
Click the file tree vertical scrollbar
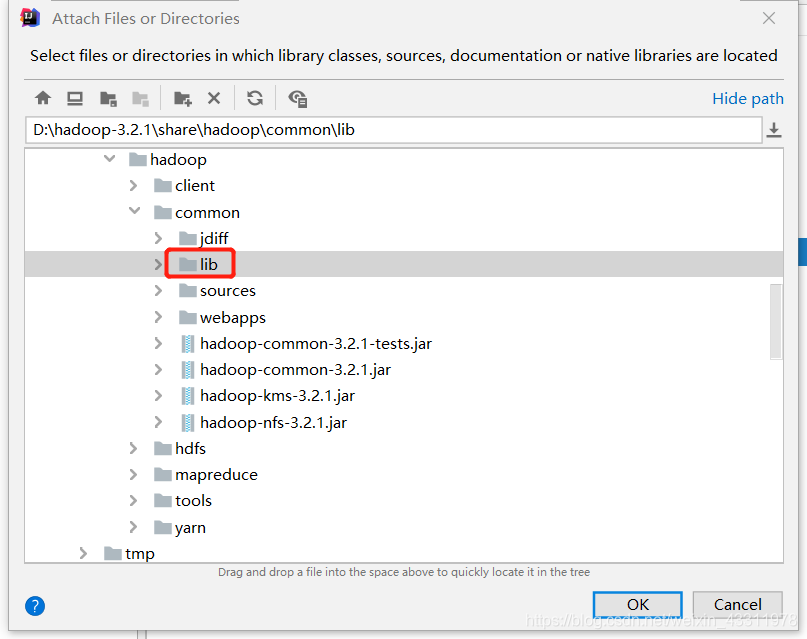click(x=776, y=321)
